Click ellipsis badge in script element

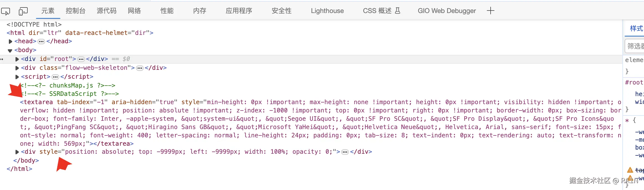(55, 77)
